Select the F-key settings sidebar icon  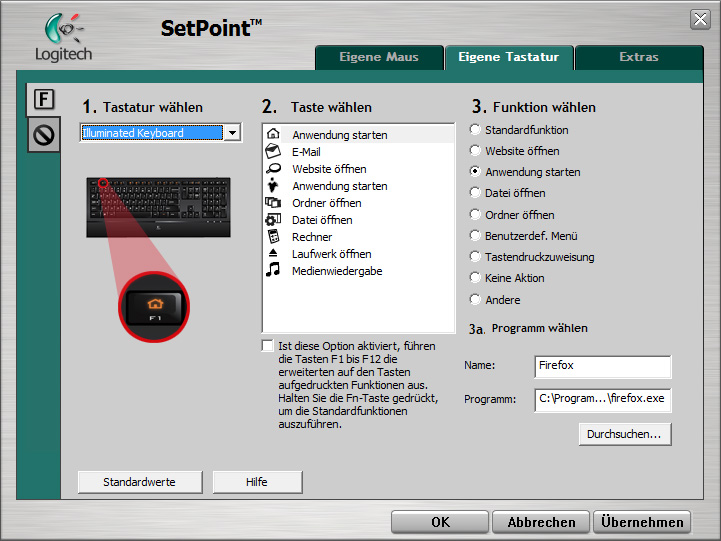44,99
